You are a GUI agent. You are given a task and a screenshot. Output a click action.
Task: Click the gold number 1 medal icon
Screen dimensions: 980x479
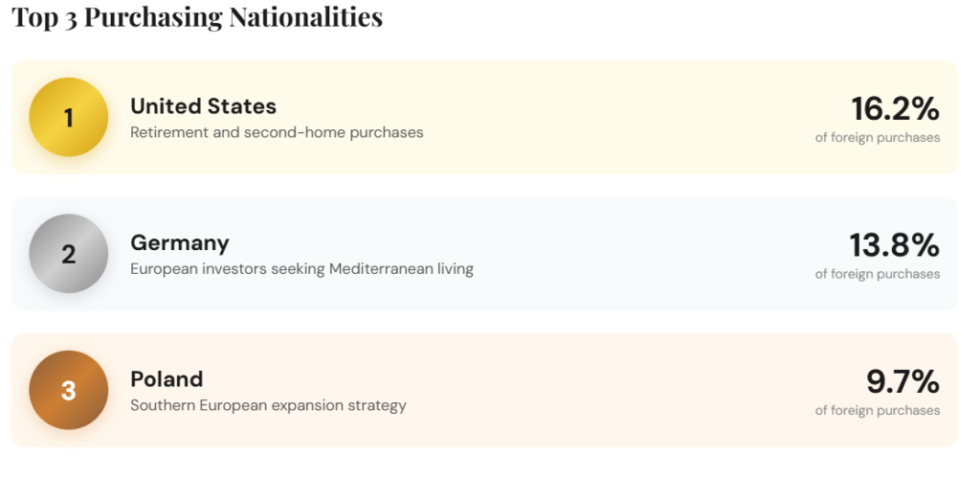pos(68,117)
